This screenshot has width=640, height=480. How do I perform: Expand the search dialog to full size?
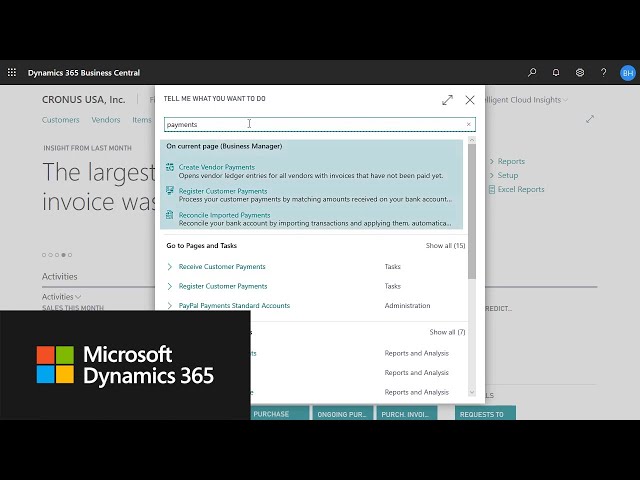[447, 100]
